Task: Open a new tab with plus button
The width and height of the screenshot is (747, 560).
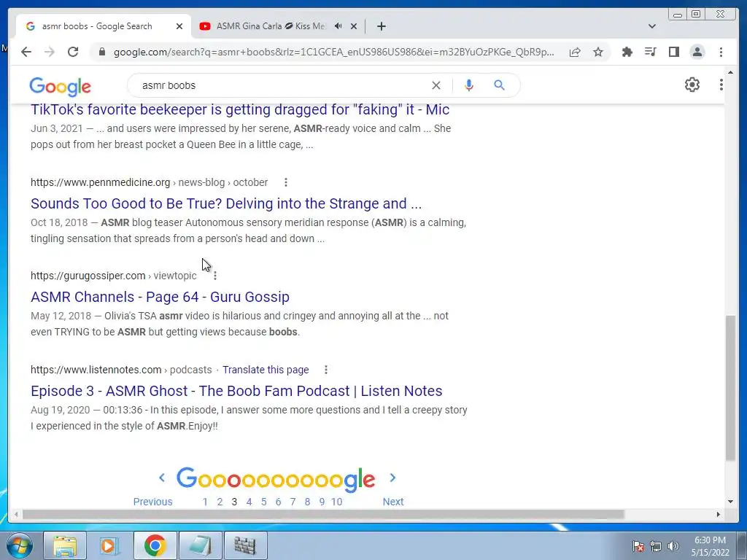Action: coord(381,26)
